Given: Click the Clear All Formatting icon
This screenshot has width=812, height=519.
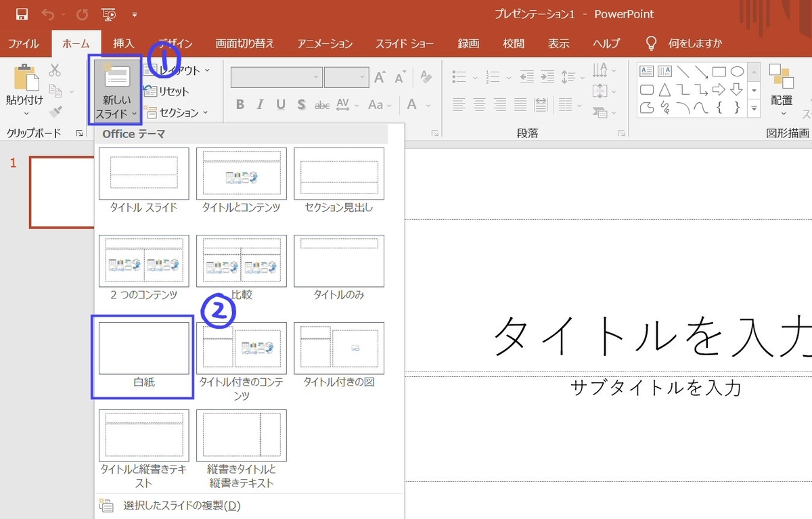Looking at the screenshot, I should (x=426, y=77).
